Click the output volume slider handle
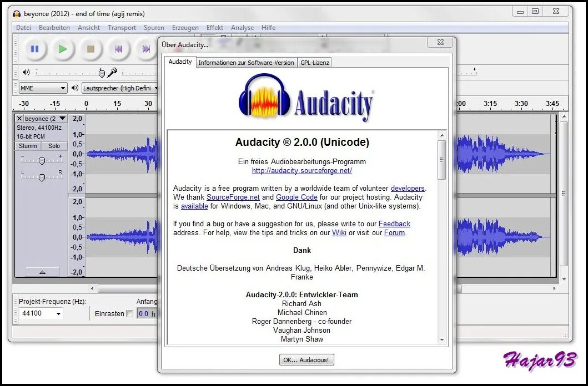588x386 pixels. tap(101, 73)
